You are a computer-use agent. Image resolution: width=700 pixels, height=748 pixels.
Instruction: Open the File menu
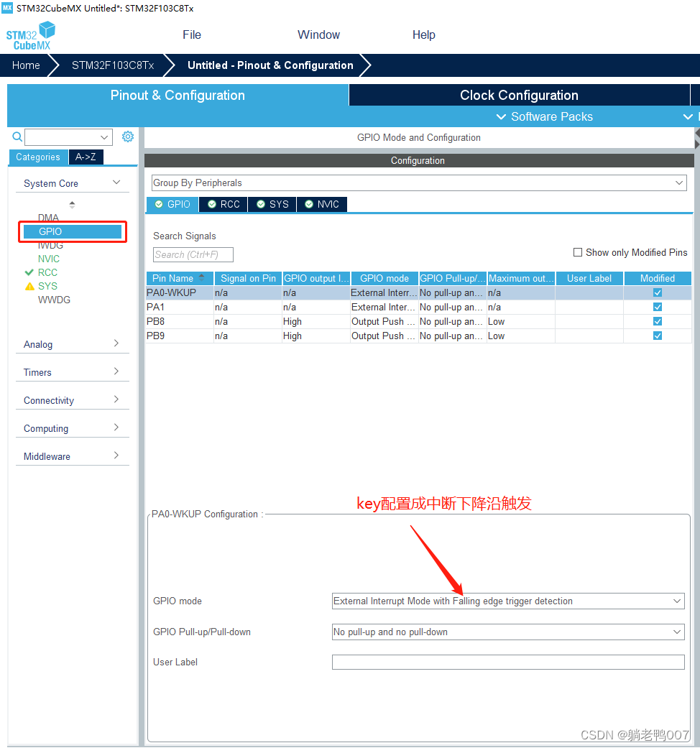tap(192, 34)
